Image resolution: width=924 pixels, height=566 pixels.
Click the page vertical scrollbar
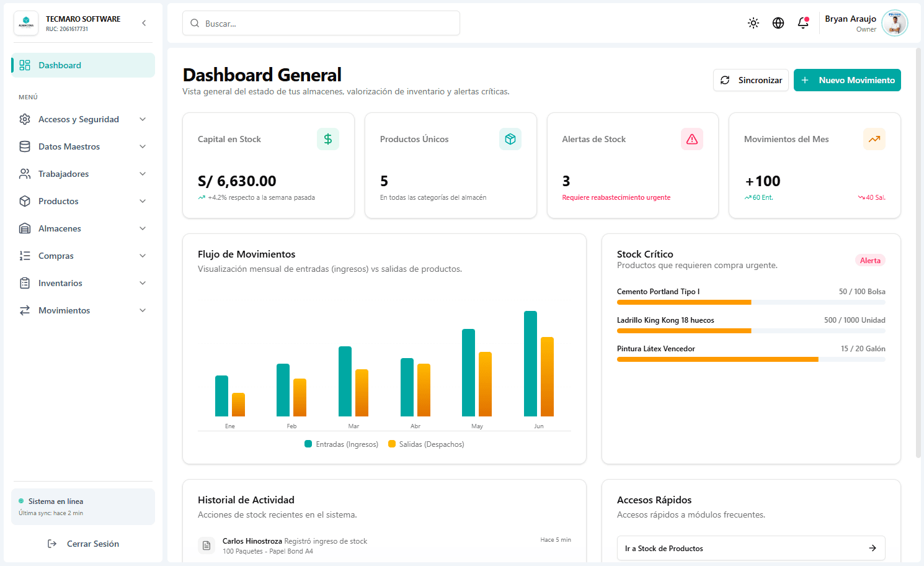click(x=918, y=253)
